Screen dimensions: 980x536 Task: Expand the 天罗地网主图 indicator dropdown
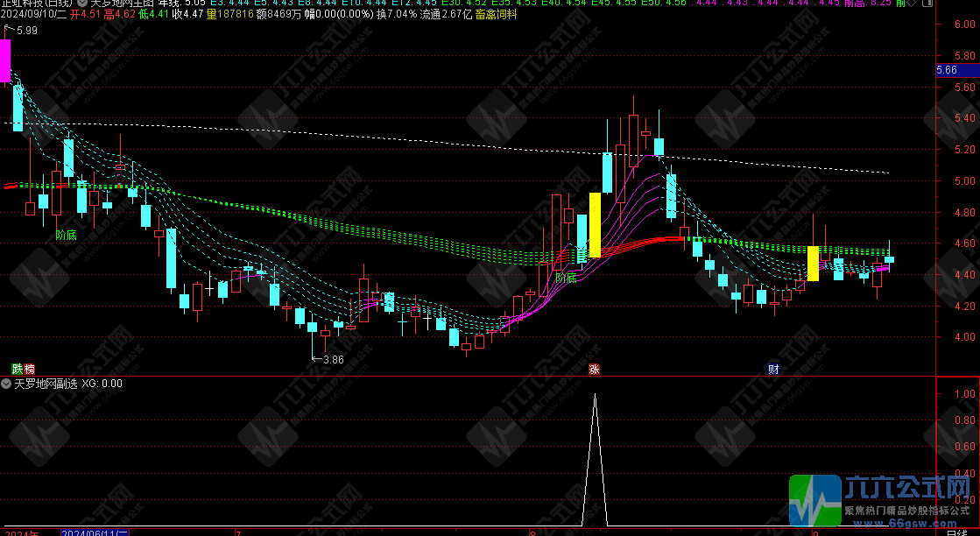[82, 4]
